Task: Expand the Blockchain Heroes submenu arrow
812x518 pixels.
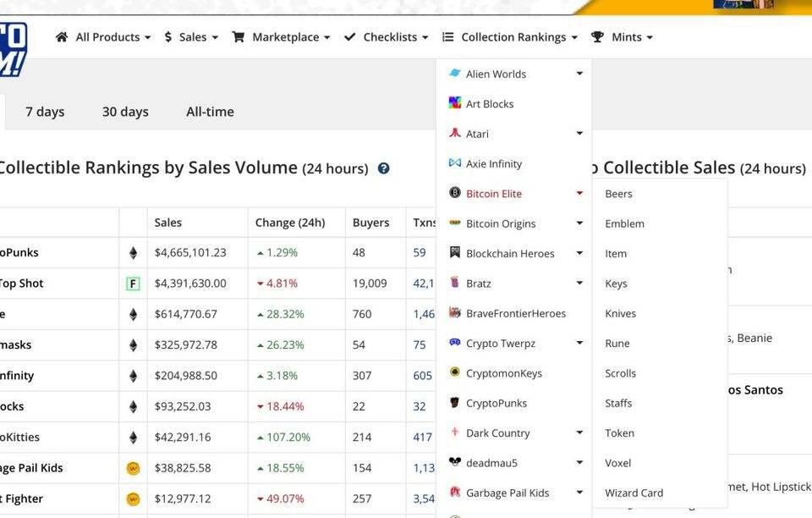Action: point(579,253)
